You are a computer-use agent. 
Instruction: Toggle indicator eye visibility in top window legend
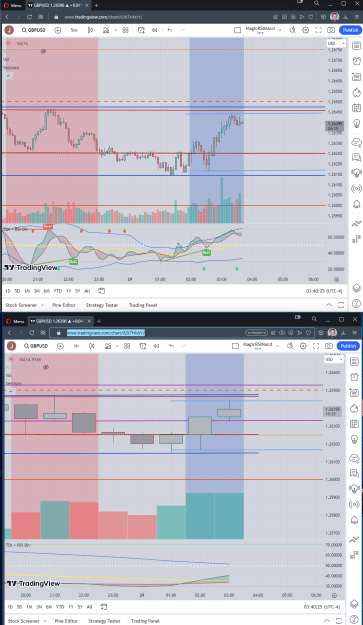[43, 52]
